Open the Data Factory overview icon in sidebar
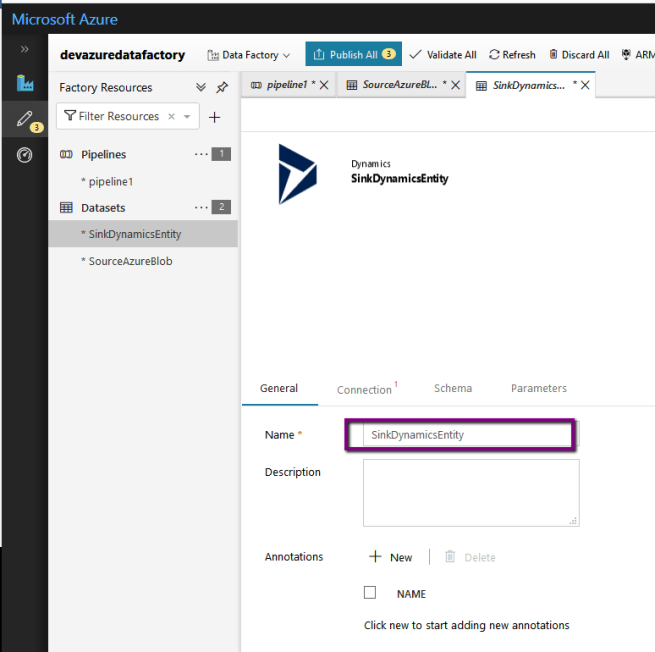The height and width of the screenshot is (652, 655). pyautogui.click(x=24, y=84)
